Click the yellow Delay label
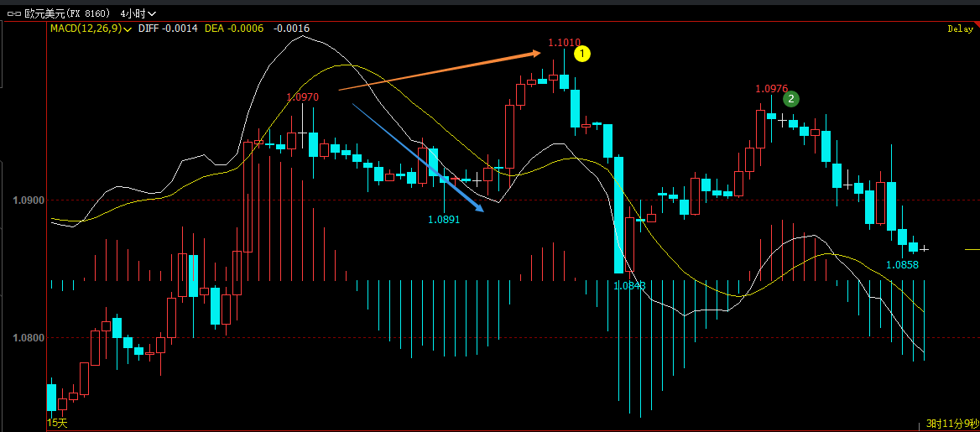The image size is (980, 432). (x=960, y=29)
